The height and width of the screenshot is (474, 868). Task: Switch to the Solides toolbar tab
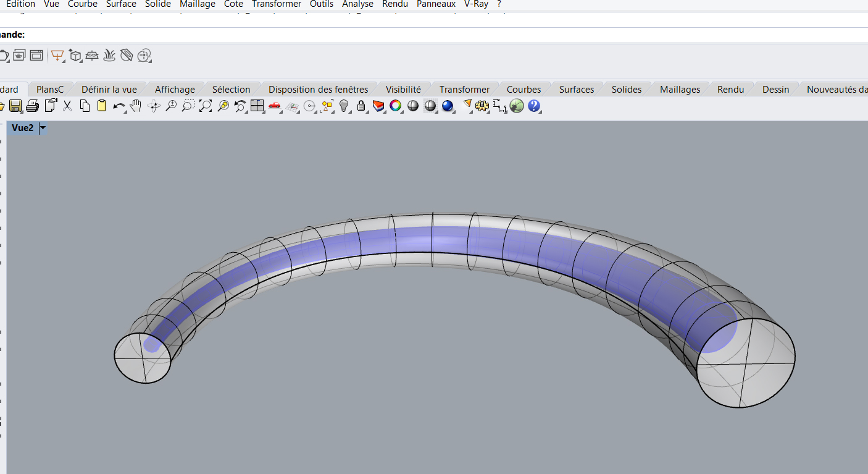pos(627,90)
